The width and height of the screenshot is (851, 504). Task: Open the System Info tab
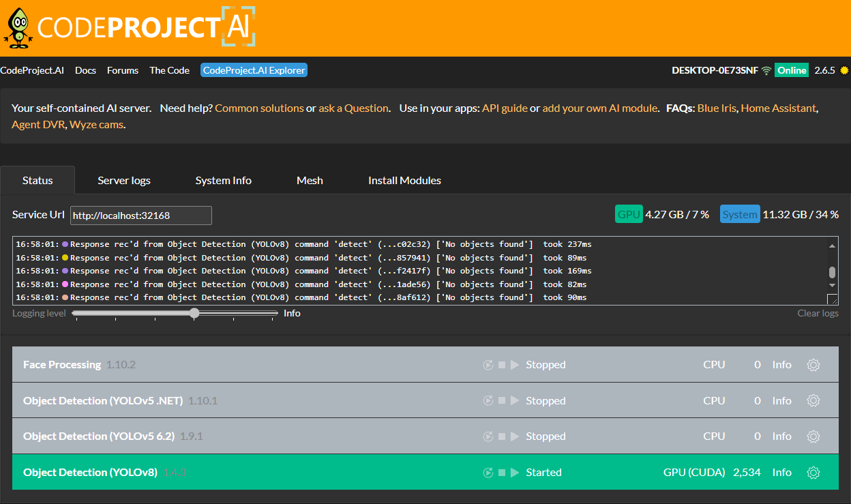pos(224,181)
